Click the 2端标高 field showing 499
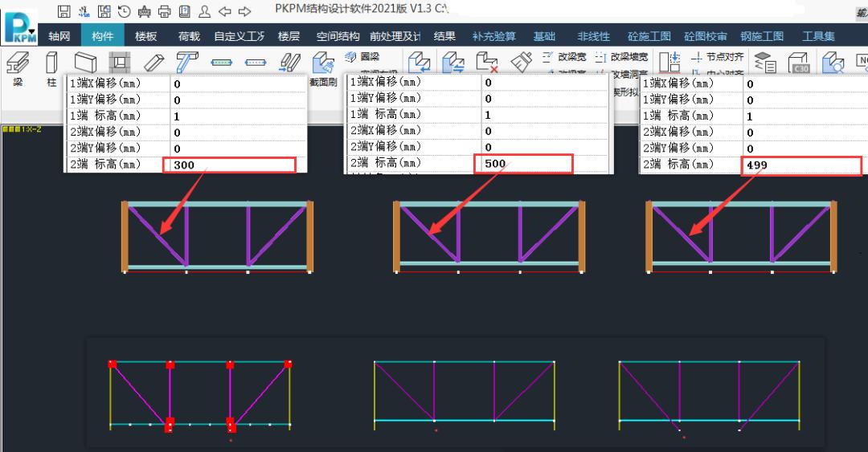868x452 pixels. [x=801, y=165]
